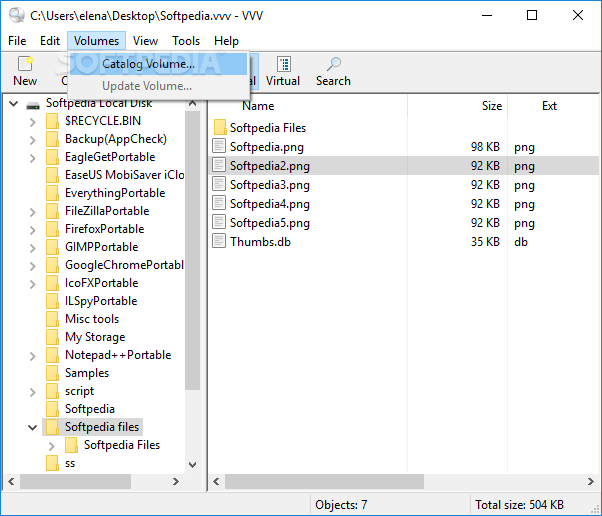Expand the GIMPPortable tree node
Screen dimensions: 602x516
[x=33, y=248]
